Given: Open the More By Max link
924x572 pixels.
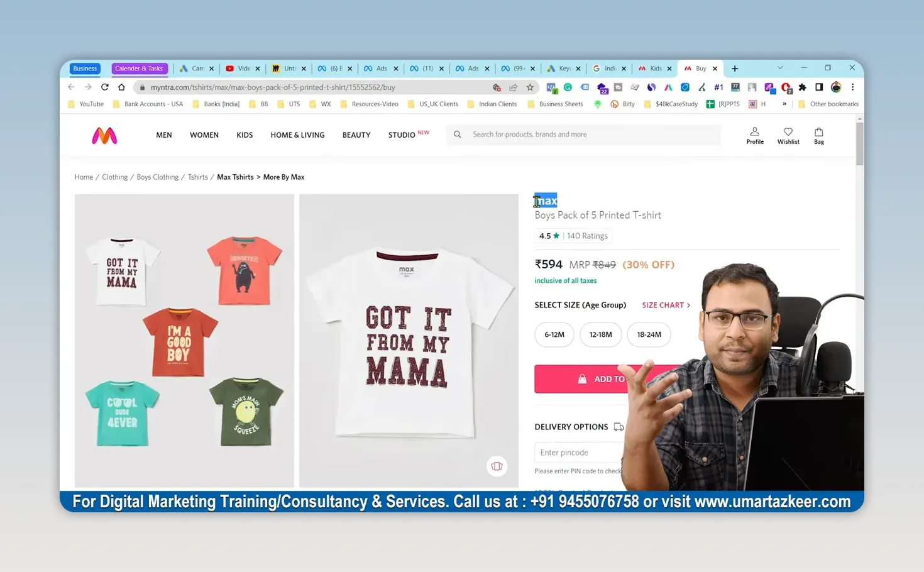Looking at the screenshot, I should pos(283,177).
